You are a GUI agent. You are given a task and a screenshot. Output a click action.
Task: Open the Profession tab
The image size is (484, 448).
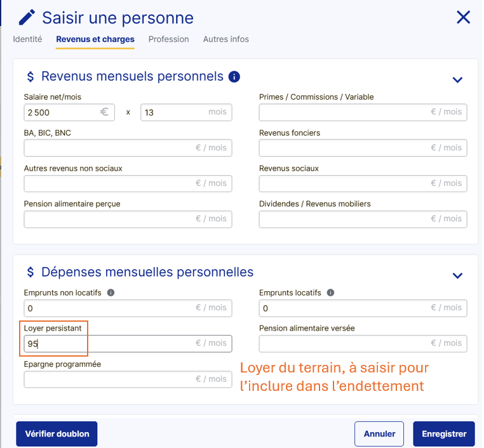pos(168,39)
